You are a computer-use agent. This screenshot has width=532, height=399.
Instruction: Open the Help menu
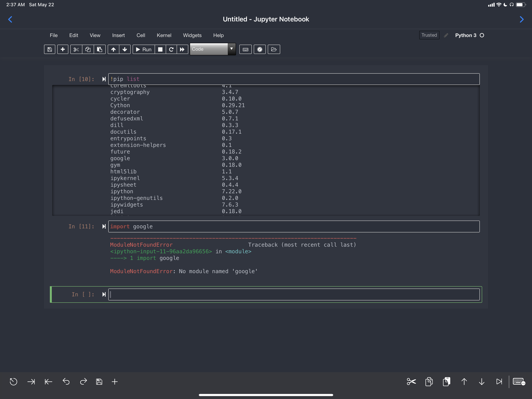click(218, 35)
